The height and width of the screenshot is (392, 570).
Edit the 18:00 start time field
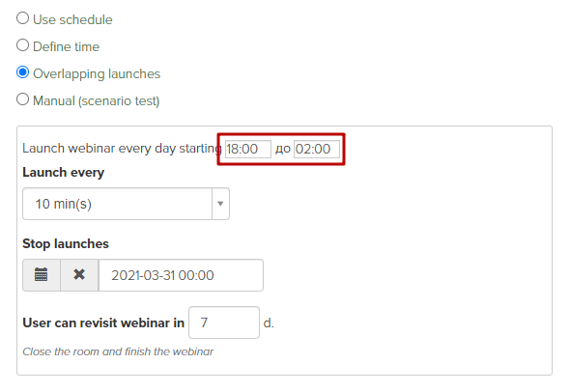[x=248, y=149]
